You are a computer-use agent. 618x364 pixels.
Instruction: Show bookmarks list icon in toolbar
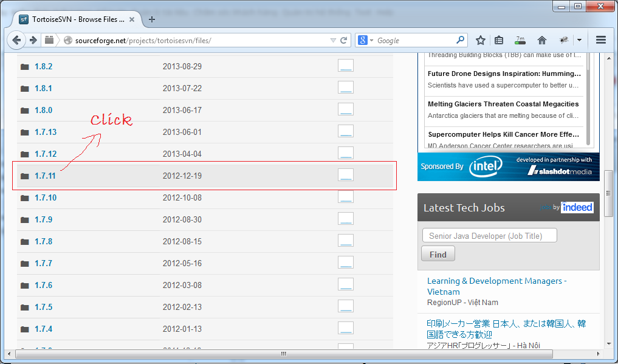click(x=499, y=40)
